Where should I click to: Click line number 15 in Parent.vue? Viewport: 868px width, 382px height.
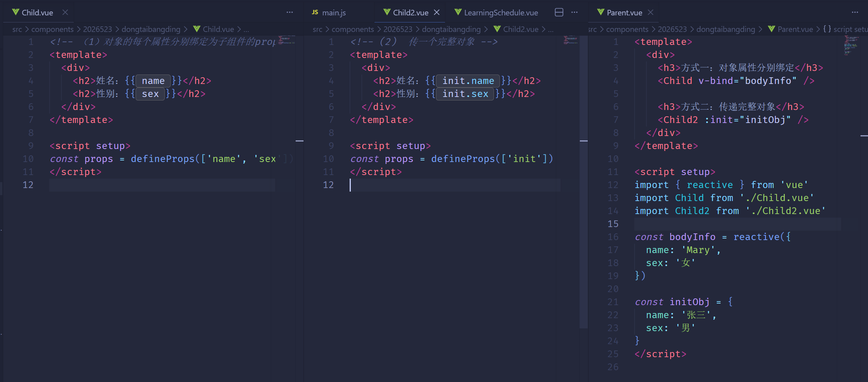[x=613, y=224]
